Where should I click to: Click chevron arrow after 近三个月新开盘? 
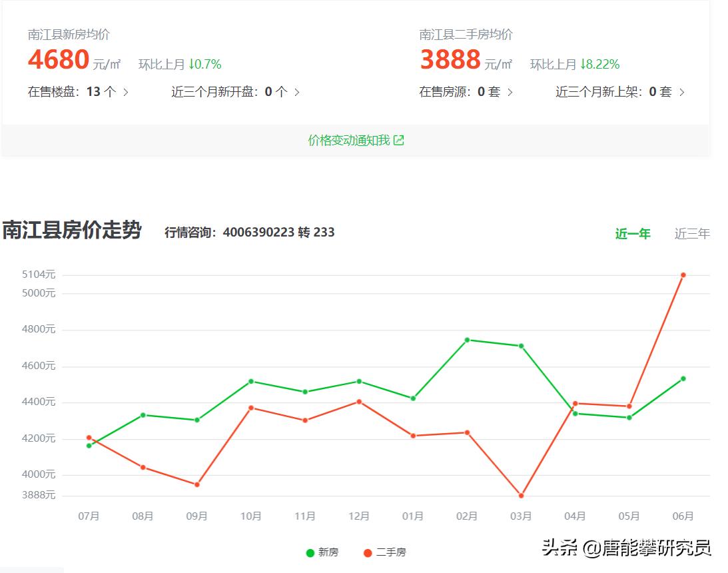(297, 92)
